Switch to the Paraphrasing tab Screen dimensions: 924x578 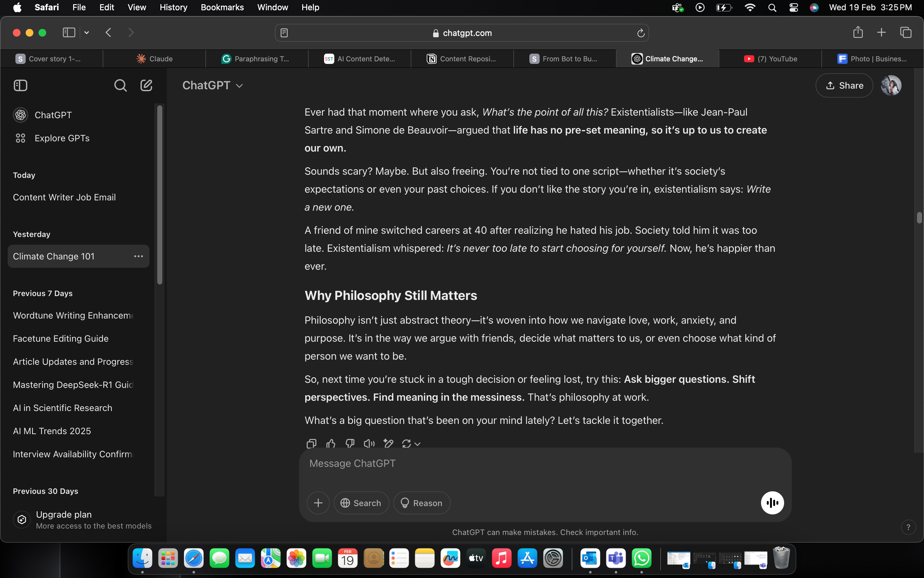coord(257,58)
